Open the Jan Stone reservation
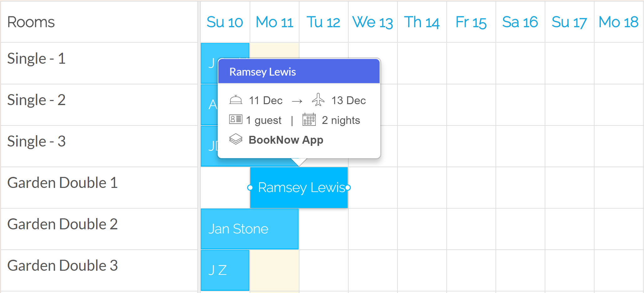Viewport: 644px width, 293px height. click(249, 229)
